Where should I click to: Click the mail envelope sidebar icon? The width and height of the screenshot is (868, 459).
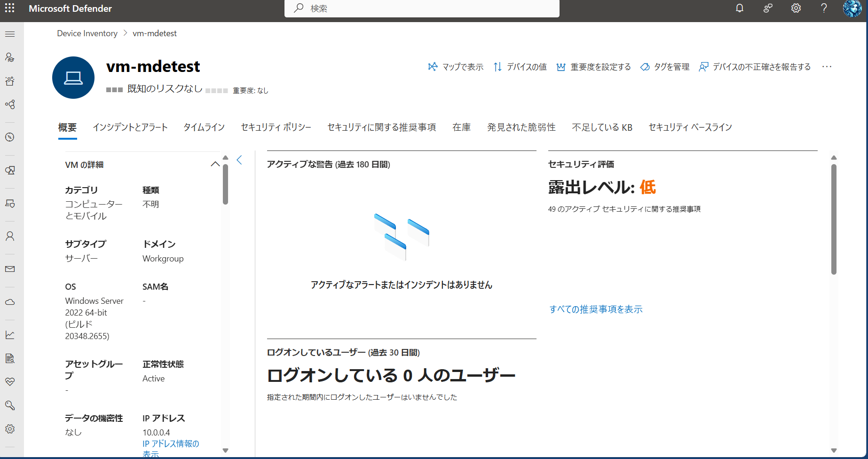click(x=10, y=269)
